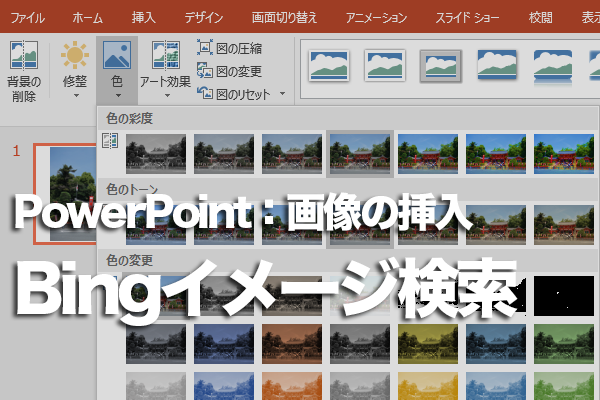600x400 pixels.
Task: Apply the light orange recolor thumbnail
Action: click(292, 386)
